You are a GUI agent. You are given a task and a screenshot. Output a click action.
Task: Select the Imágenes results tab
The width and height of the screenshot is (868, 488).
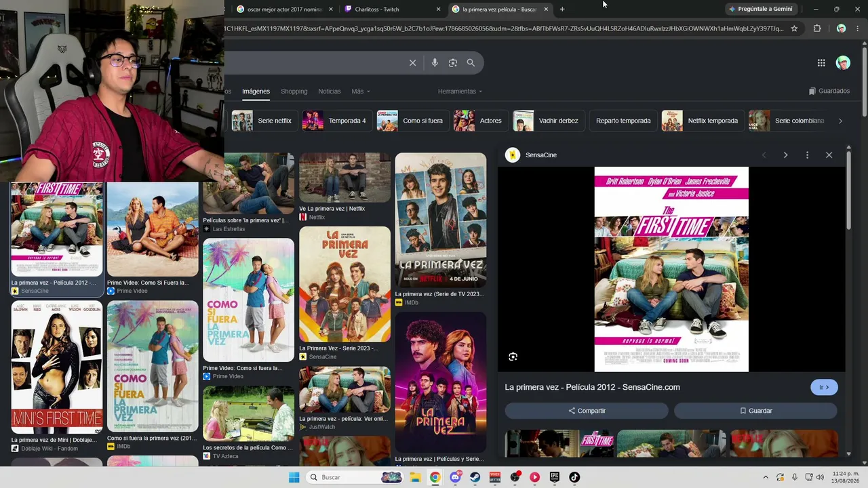pyautogui.click(x=256, y=91)
